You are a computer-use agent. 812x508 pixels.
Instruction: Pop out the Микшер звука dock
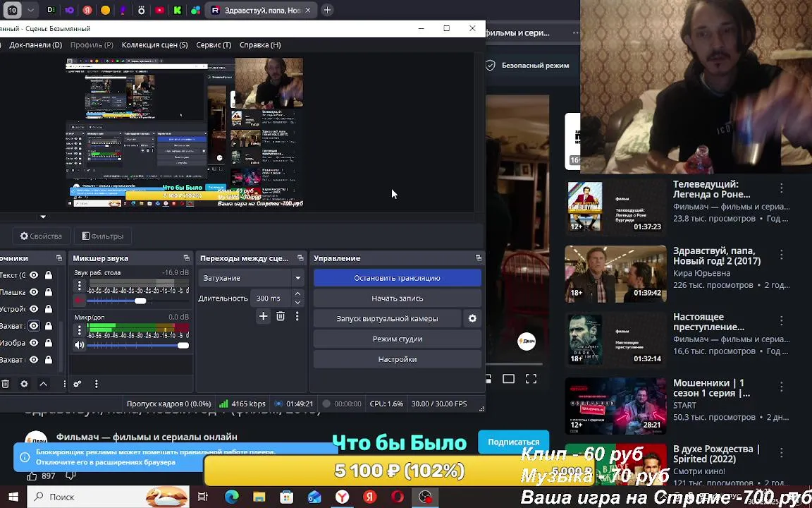(x=186, y=258)
